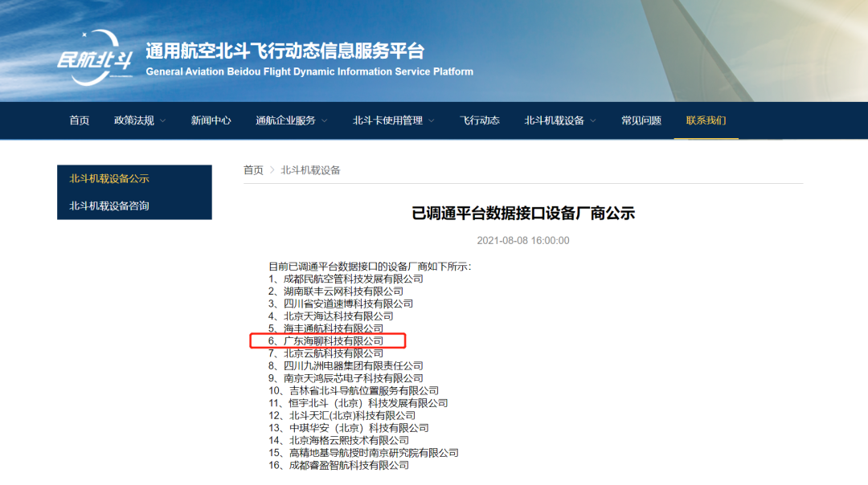Click the title 已调通平台数据接口设备厂商公示
Viewport: 868px width, 485px height.
point(523,214)
